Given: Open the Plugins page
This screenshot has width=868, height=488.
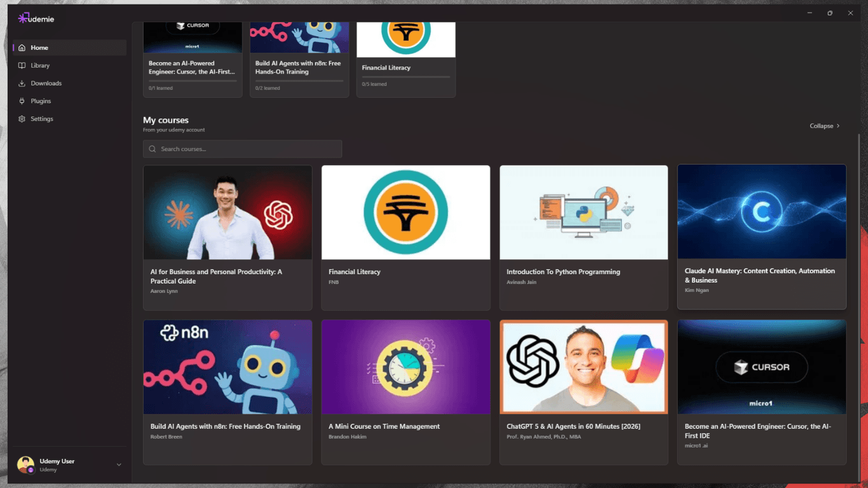Looking at the screenshot, I should tap(69, 101).
